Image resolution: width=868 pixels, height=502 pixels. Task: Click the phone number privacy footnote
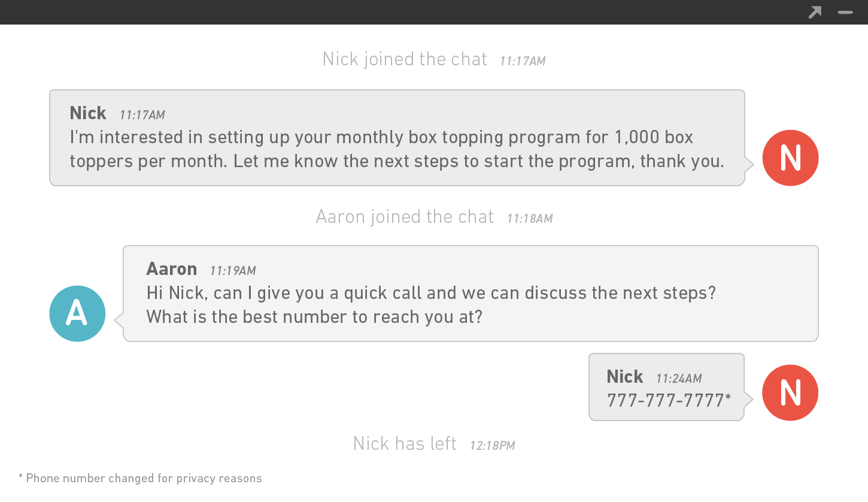pyautogui.click(x=140, y=478)
